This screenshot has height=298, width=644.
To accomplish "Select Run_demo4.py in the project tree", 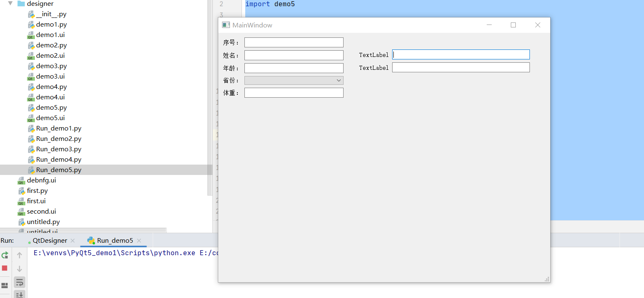I will [59, 160].
